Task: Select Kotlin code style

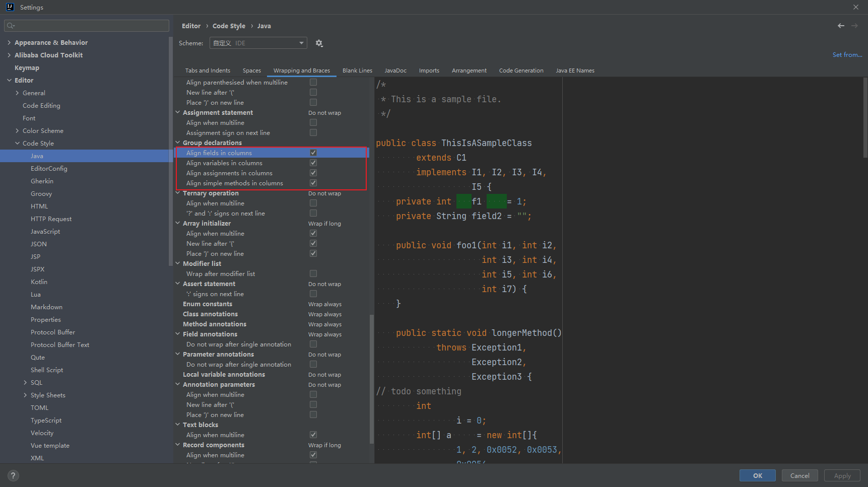Action: tap(39, 282)
